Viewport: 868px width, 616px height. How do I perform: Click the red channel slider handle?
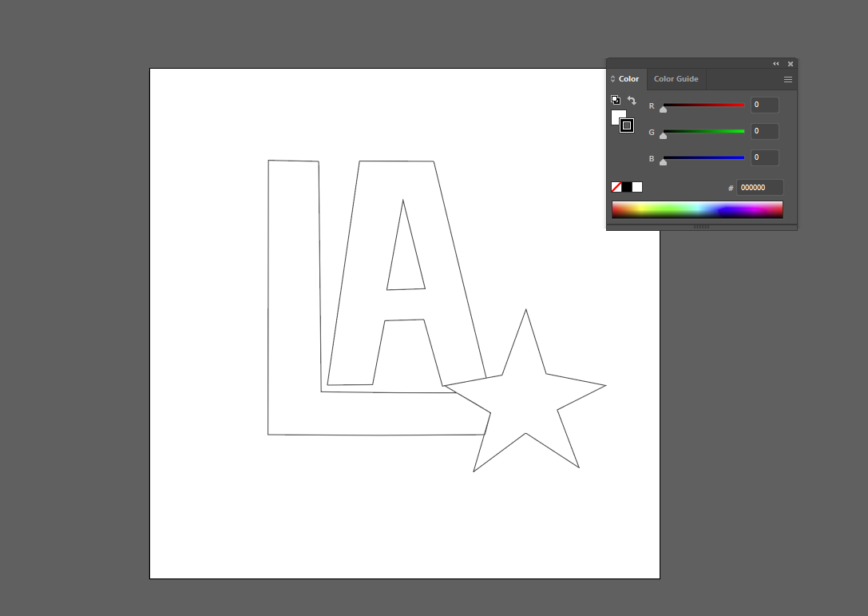[x=663, y=109]
